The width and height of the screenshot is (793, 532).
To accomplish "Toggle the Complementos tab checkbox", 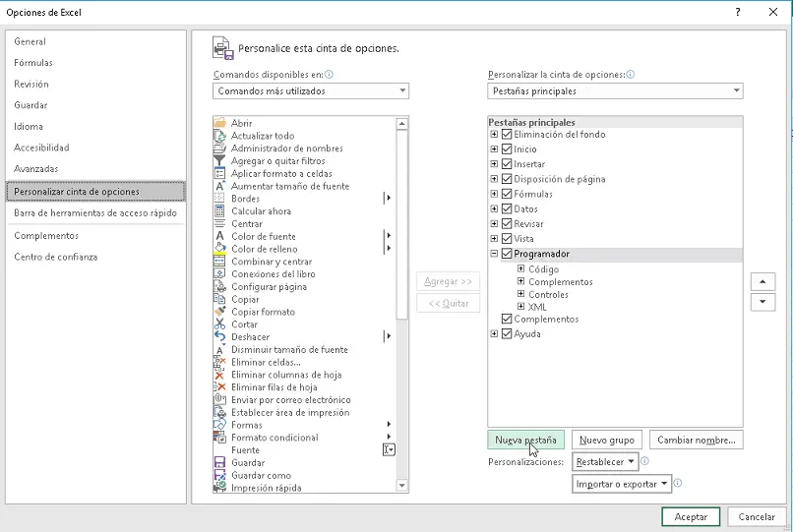I will pos(507,319).
